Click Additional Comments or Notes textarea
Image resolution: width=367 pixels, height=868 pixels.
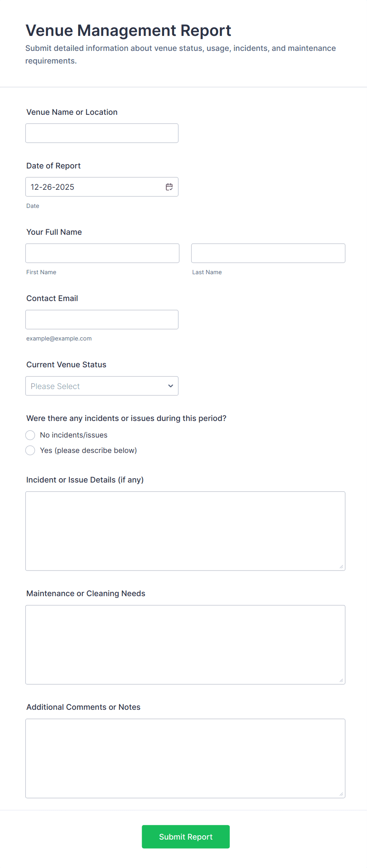185,758
